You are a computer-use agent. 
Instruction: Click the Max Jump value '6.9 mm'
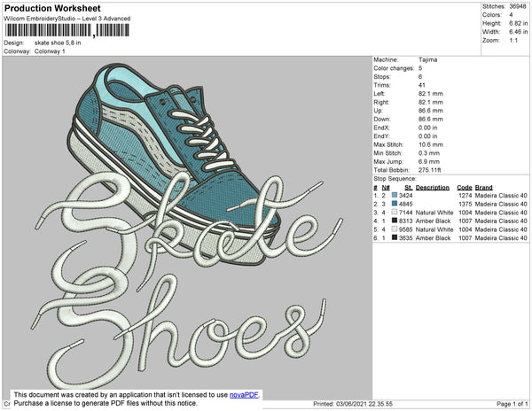429,161
